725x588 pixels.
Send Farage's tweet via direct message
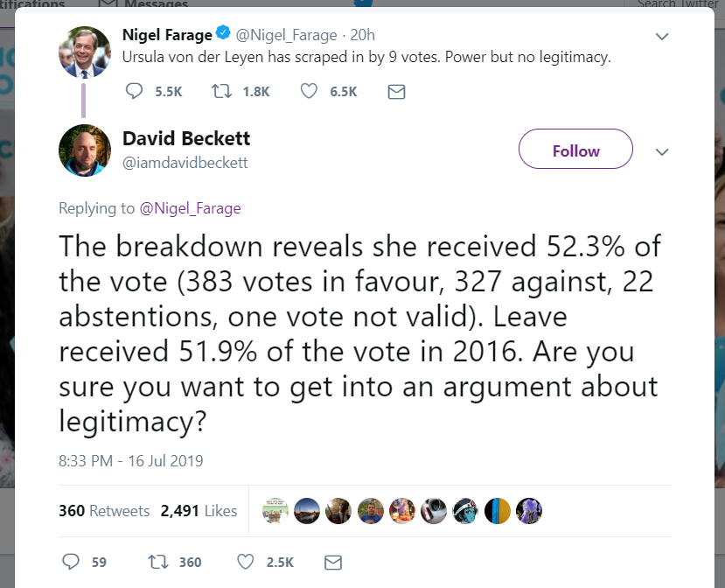click(x=396, y=91)
